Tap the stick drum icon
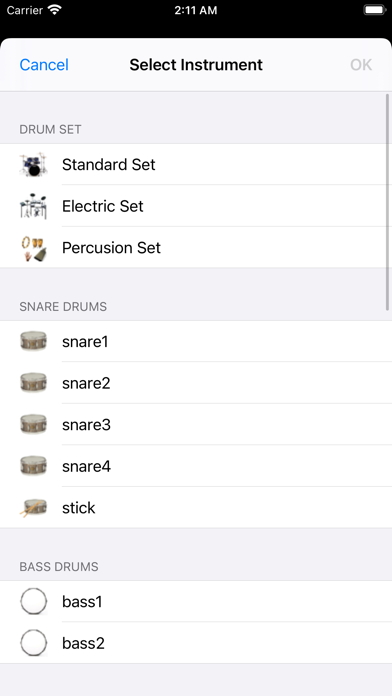Image resolution: width=392 pixels, height=696 pixels. point(33,508)
